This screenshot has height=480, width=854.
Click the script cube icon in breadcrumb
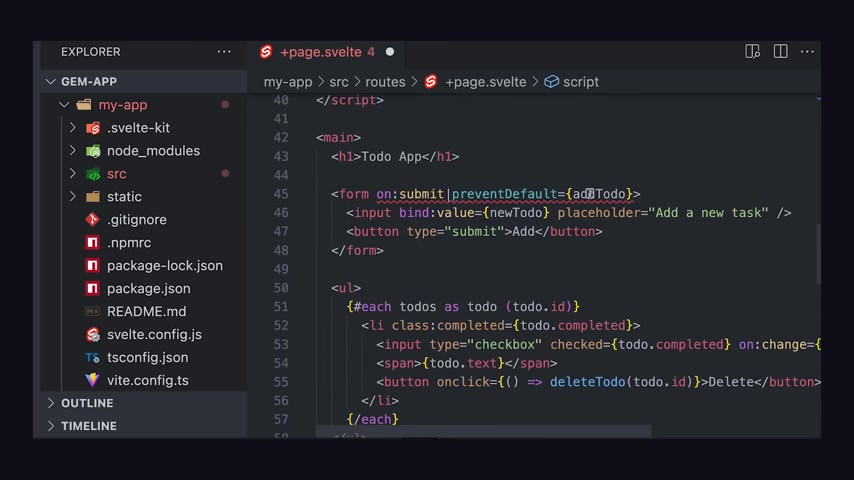click(552, 82)
